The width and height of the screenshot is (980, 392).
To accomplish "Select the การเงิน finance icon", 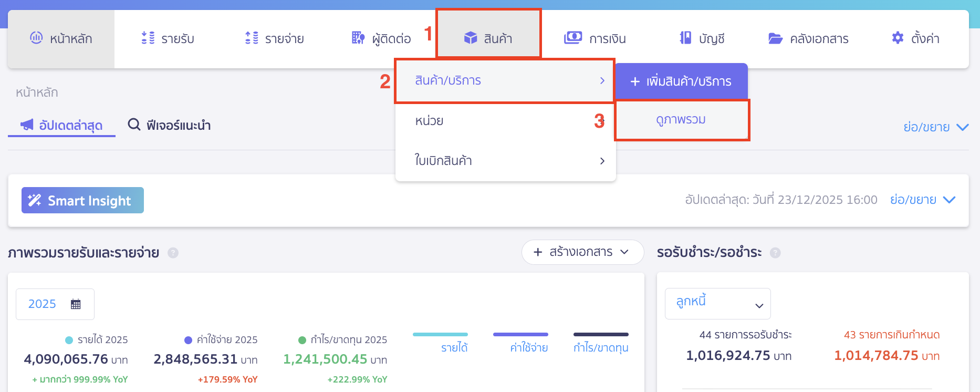I will [x=573, y=37].
